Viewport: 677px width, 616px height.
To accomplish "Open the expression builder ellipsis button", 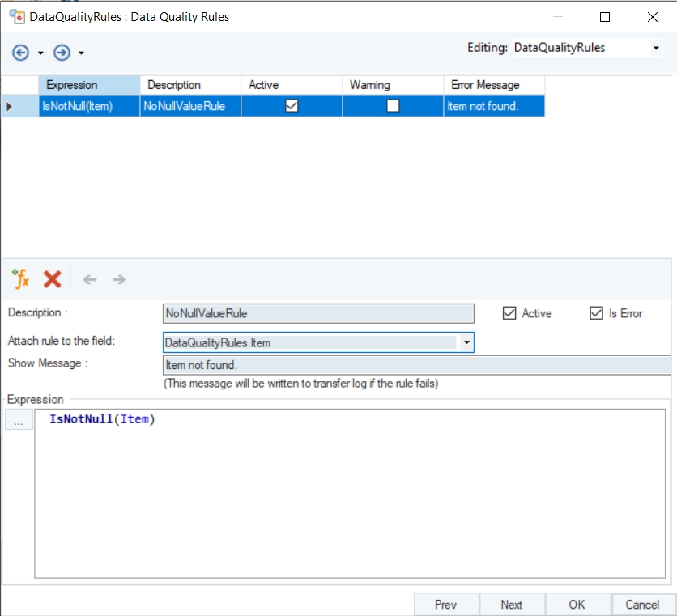I will coord(19,422).
